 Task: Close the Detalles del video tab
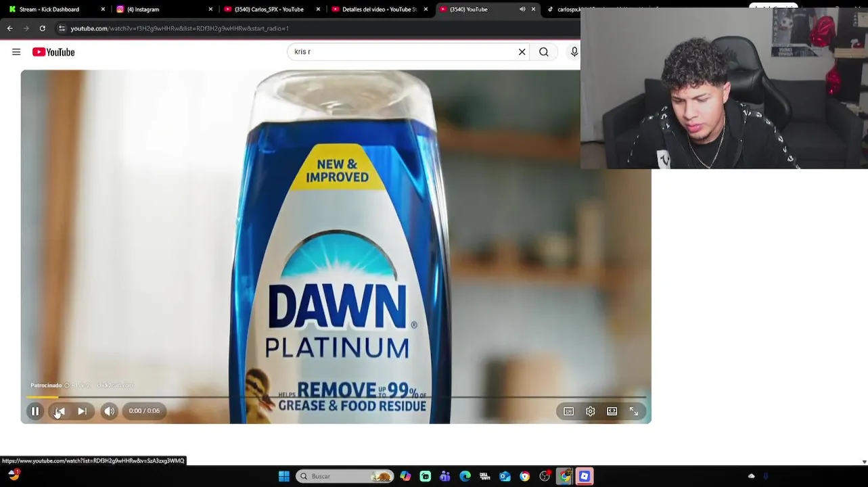426,9
